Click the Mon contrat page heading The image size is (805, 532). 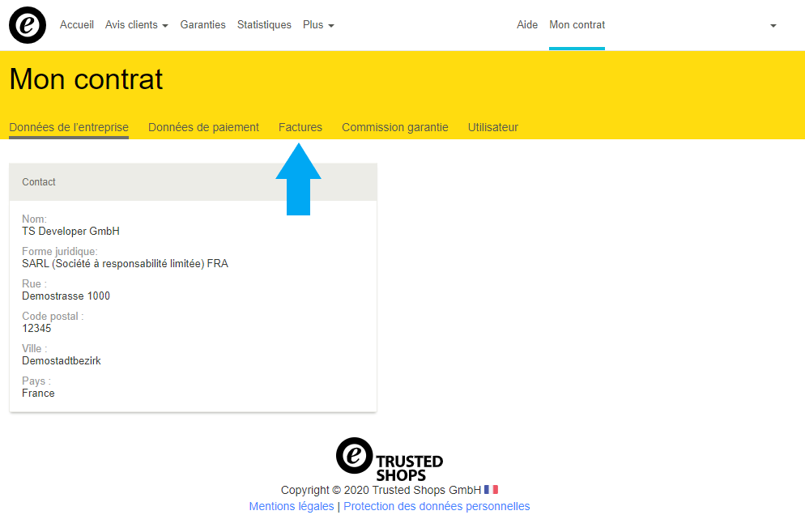point(86,79)
